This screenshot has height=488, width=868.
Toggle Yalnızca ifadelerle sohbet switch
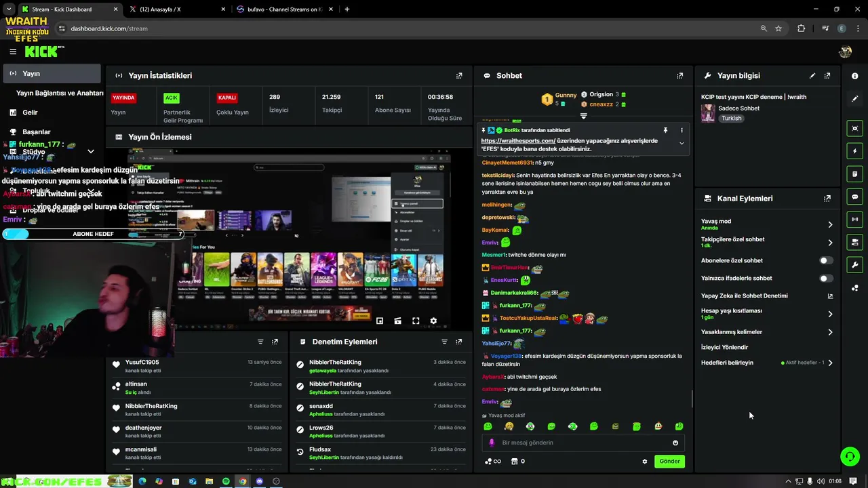pos(825,278)
